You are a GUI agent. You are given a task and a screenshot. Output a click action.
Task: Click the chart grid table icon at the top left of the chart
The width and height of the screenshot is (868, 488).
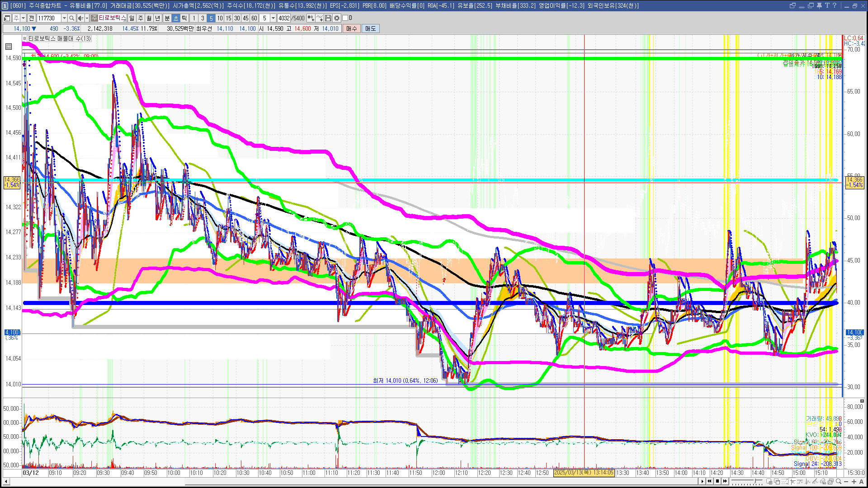tap(9, 46)
